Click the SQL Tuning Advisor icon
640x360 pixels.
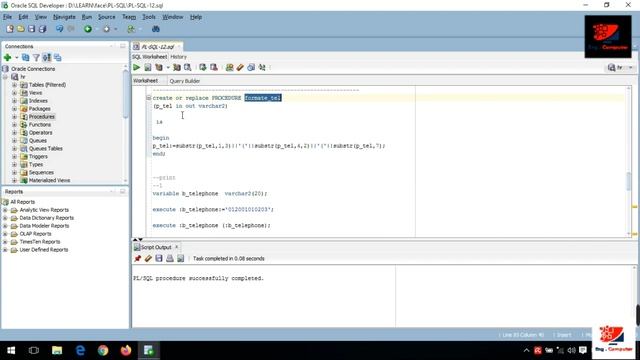[x=188, y=67]
